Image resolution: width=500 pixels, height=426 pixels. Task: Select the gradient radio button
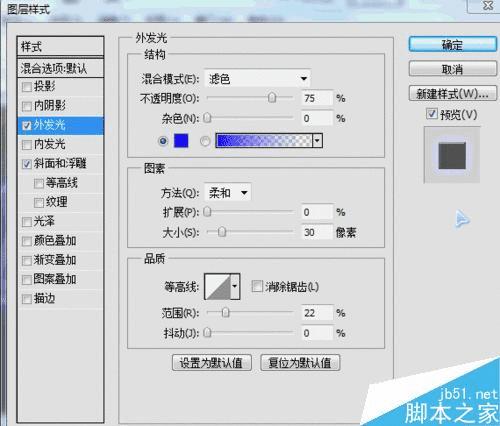coord(205,141)
